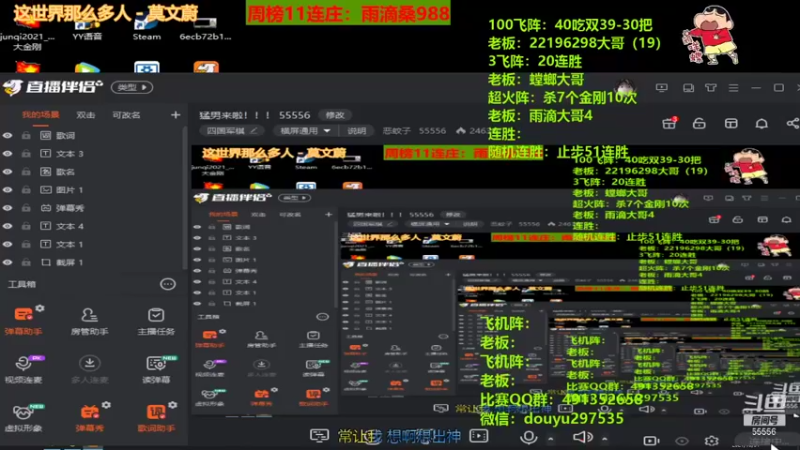Click the 说明 button
The image size is (800, 450).
[357, 131]
